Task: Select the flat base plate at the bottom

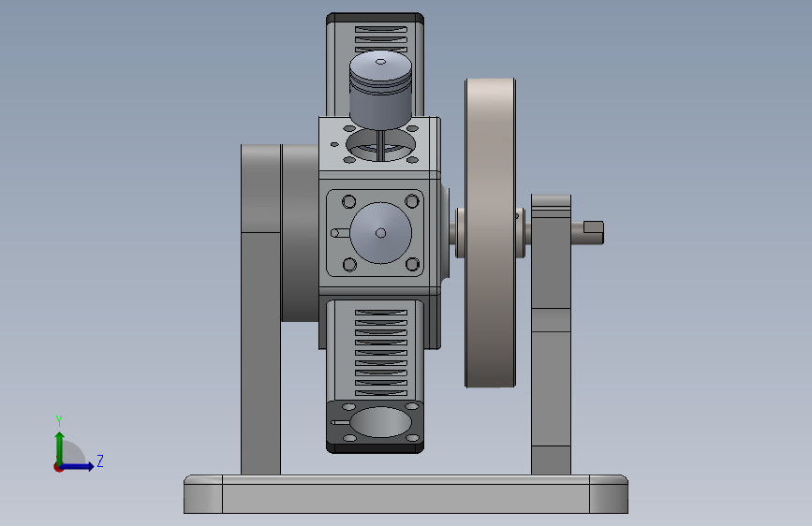Action: [x=406, y=494]
